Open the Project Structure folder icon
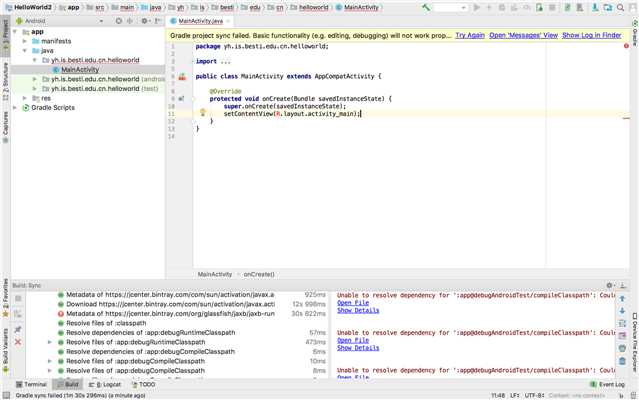 pyautogui.click(x=608, y=7)
